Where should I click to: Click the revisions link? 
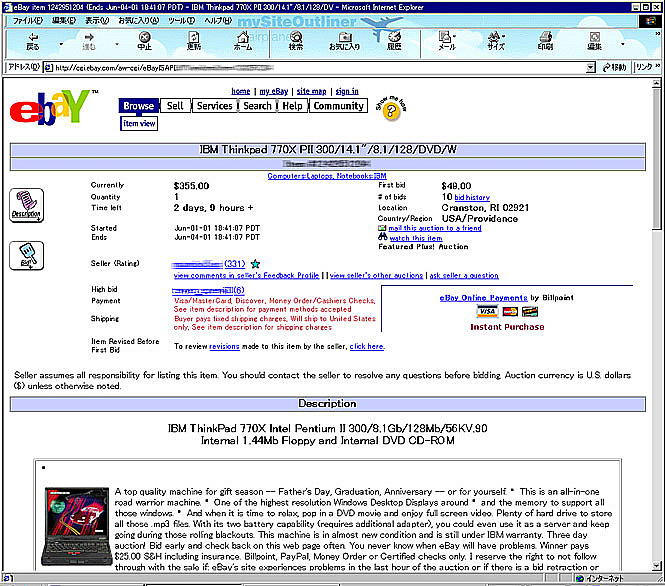pos(224,346)
